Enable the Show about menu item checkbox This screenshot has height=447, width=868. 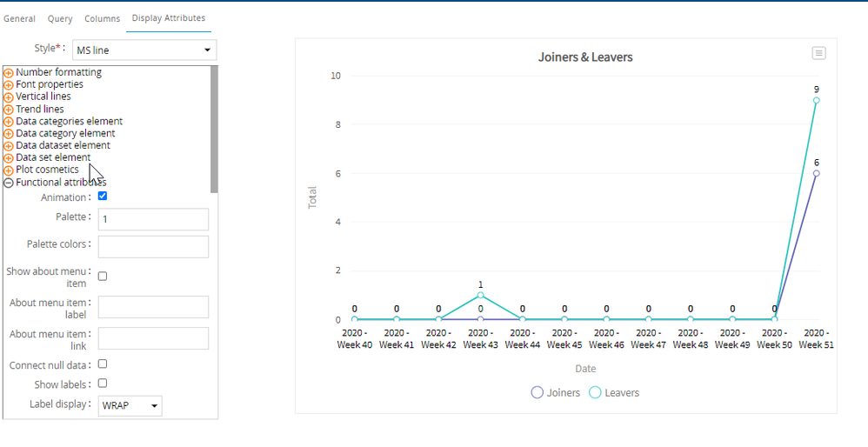click(x=103, y=277)
